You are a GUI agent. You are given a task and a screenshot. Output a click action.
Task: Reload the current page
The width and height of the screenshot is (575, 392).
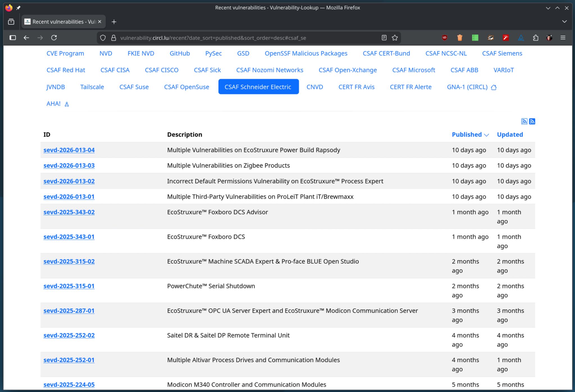54,38
